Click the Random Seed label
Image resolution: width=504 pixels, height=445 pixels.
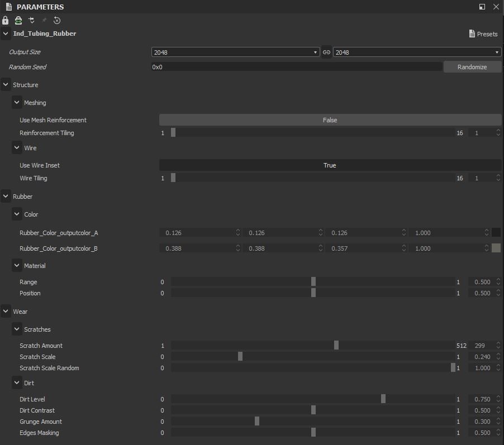27,67
